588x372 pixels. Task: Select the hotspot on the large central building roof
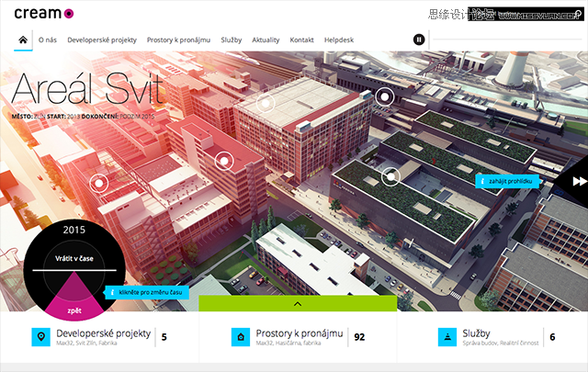(x=266, y=103)
